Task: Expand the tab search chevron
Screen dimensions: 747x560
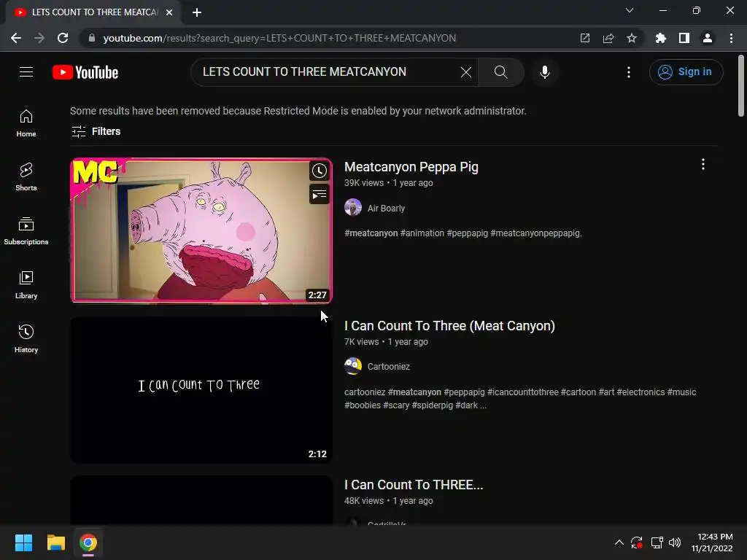Action: tap(629, 10)
